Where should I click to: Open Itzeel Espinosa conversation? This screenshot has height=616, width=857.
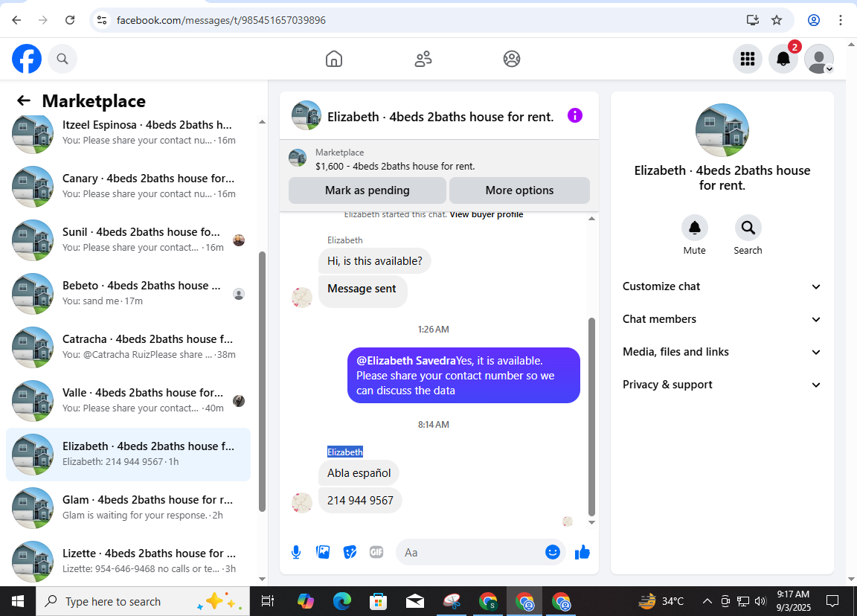click(129, 133)
